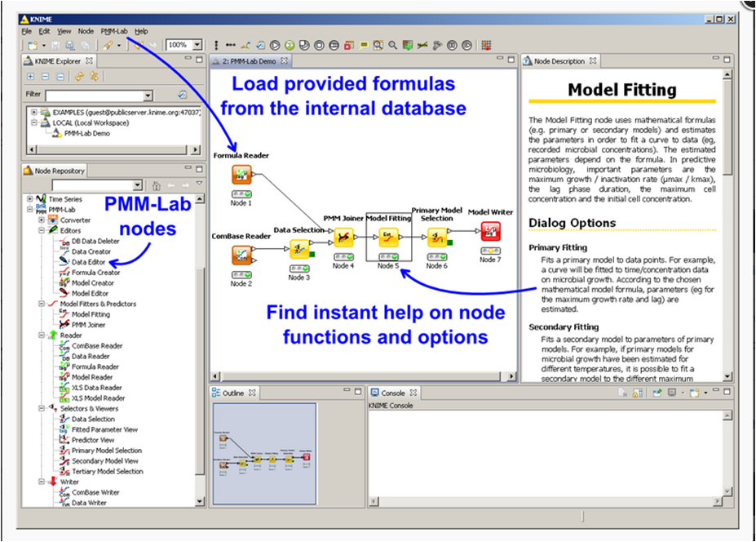Select the Model Fitting node on canvas
The width and height of the screenshot is (756, 542).
click(x=388, y=237)
